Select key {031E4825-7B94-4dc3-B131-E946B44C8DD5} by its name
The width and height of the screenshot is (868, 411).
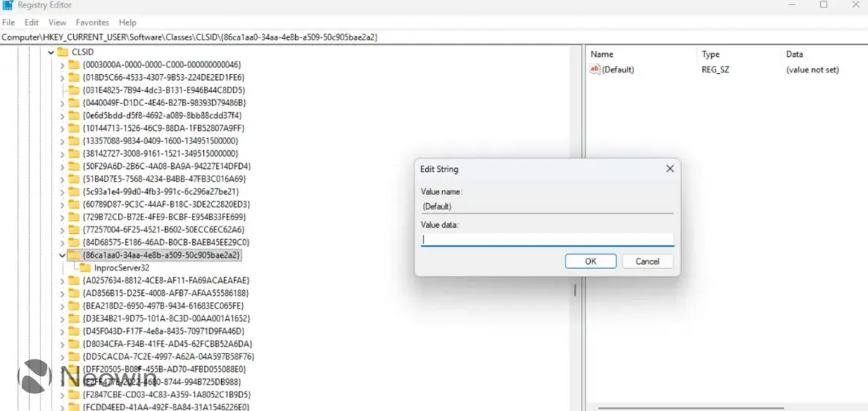point(164,90)
